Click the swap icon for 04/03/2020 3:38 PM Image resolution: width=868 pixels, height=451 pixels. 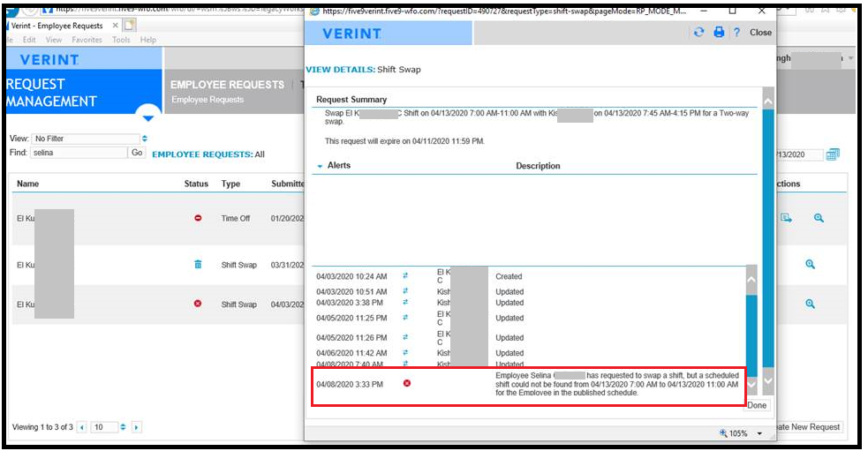405,302
